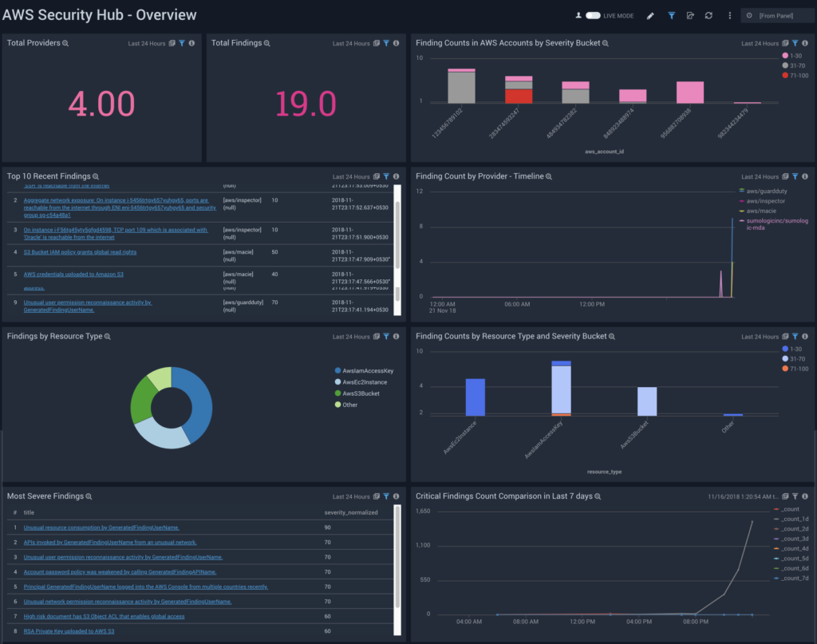
Task: Open 'High risk document has S3 Object ACL' link
Action: coord(104,616)
